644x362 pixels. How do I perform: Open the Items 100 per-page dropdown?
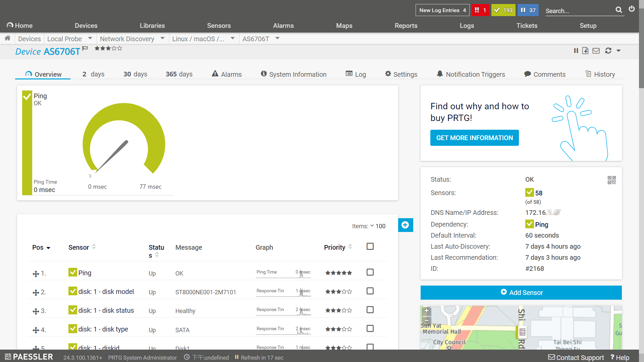[377, 226]
